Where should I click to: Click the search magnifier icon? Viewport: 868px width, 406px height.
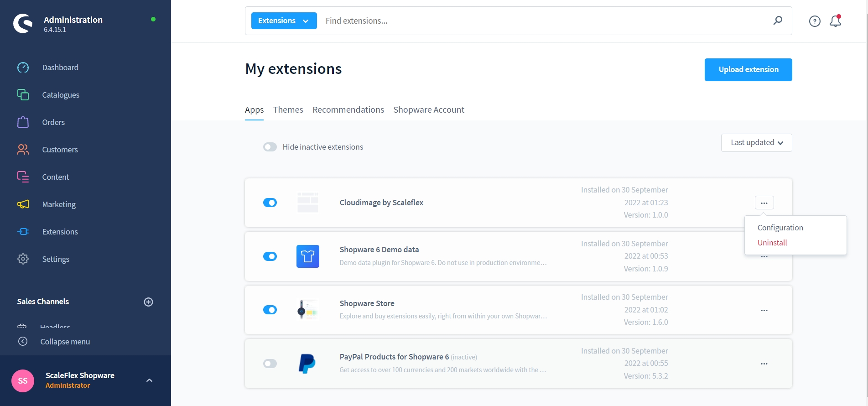click(778, 21)
